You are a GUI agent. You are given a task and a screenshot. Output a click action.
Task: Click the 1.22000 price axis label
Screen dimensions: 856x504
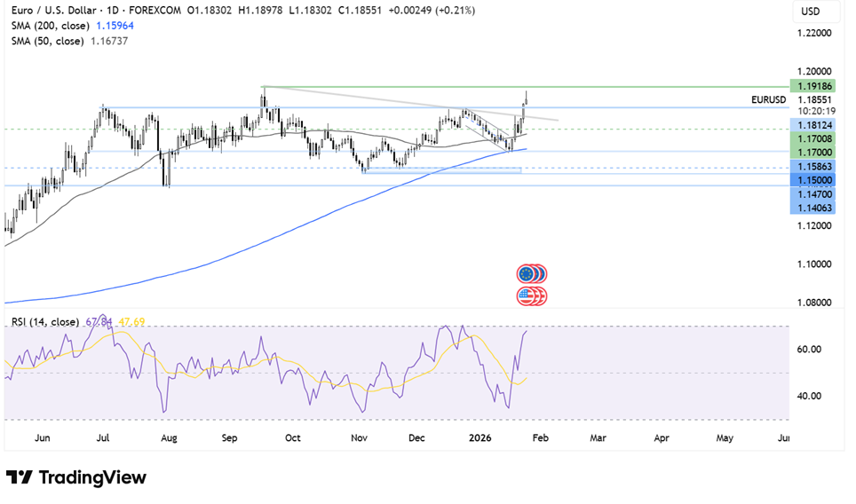(814, 33)
